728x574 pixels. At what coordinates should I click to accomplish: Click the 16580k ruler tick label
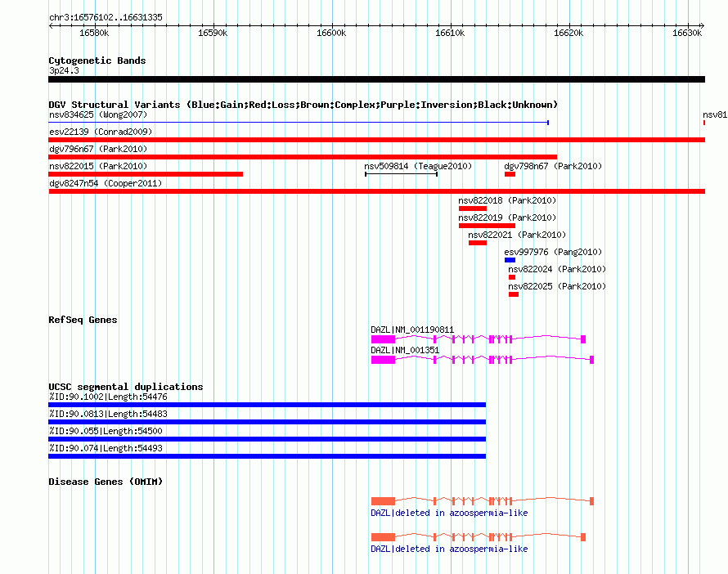[x=94, y=33]
